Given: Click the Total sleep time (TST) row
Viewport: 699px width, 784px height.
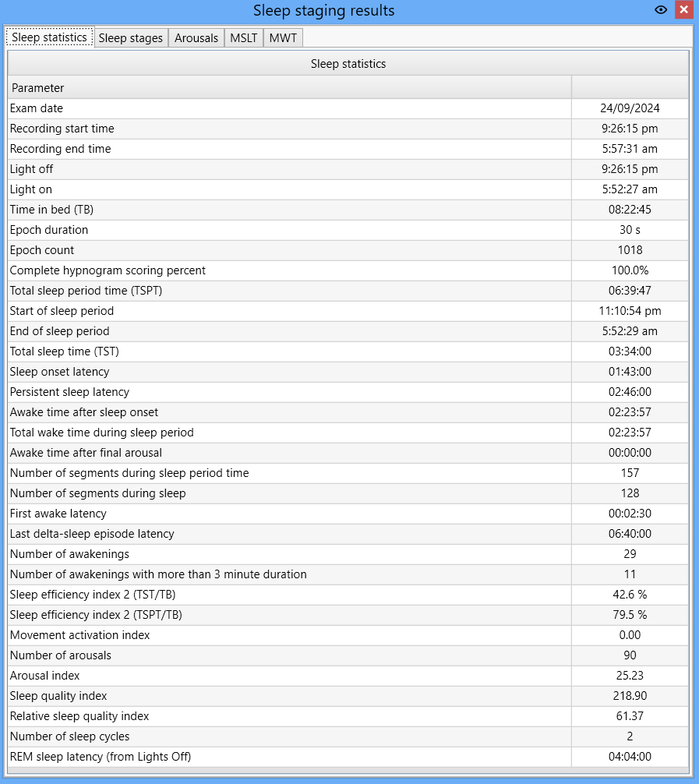Looking at the screenshot, I should pos(348,351).
